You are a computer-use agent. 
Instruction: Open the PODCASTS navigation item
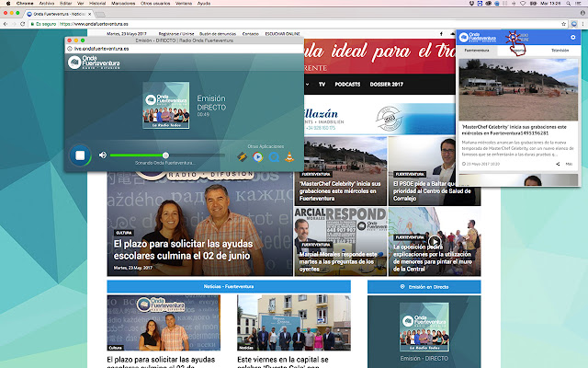pyautogui.click(x=347, y=84)
